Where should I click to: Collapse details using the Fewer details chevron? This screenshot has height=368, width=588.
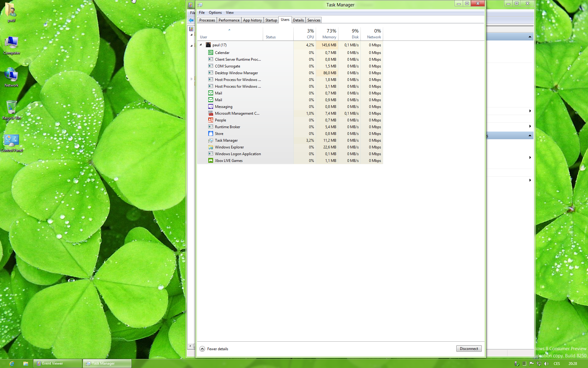pos(202,349)
